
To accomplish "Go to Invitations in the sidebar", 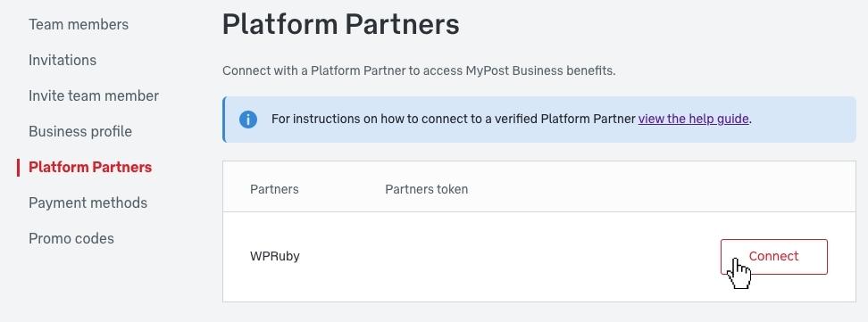I will click(x=63, y=60).
